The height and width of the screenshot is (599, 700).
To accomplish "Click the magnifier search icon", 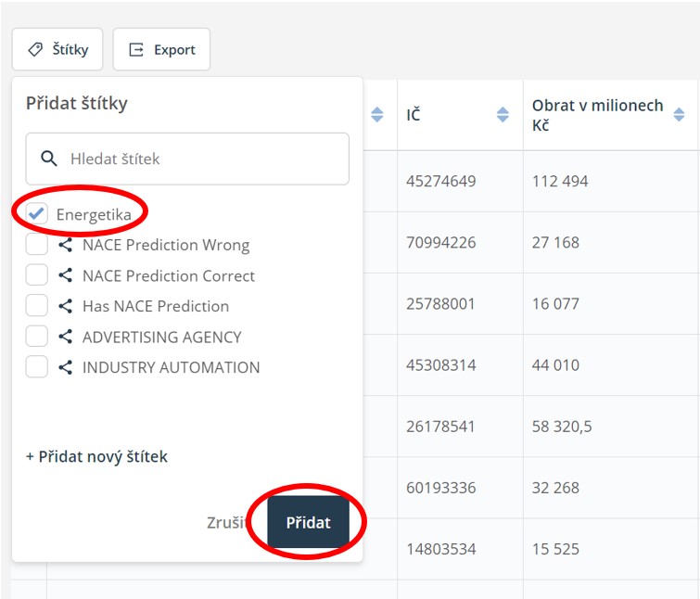I will coord(48,159).
